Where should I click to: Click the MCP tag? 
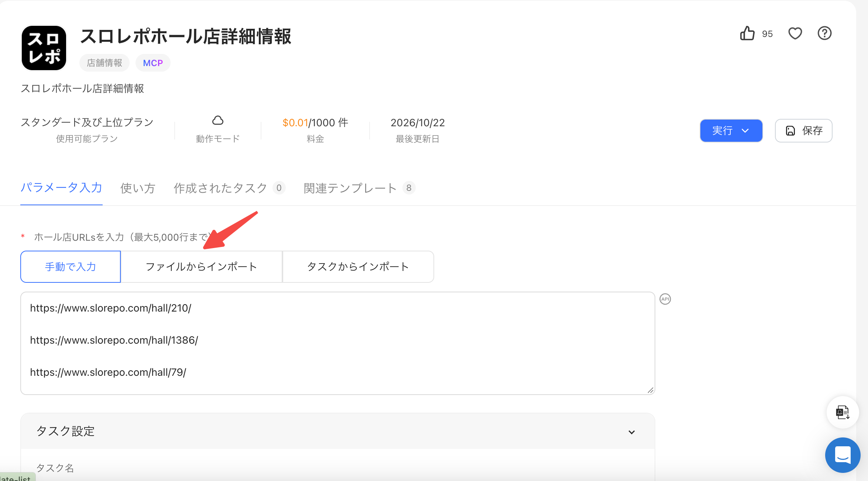coord(153,63)
